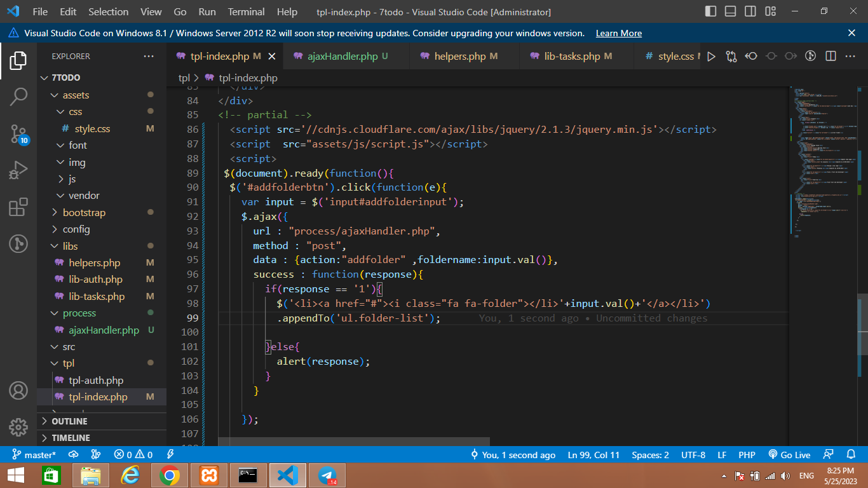The width and height of the screenshot is (868, 488).
Task: Open editor More Actions ellipsis
Action: point(850,57)
